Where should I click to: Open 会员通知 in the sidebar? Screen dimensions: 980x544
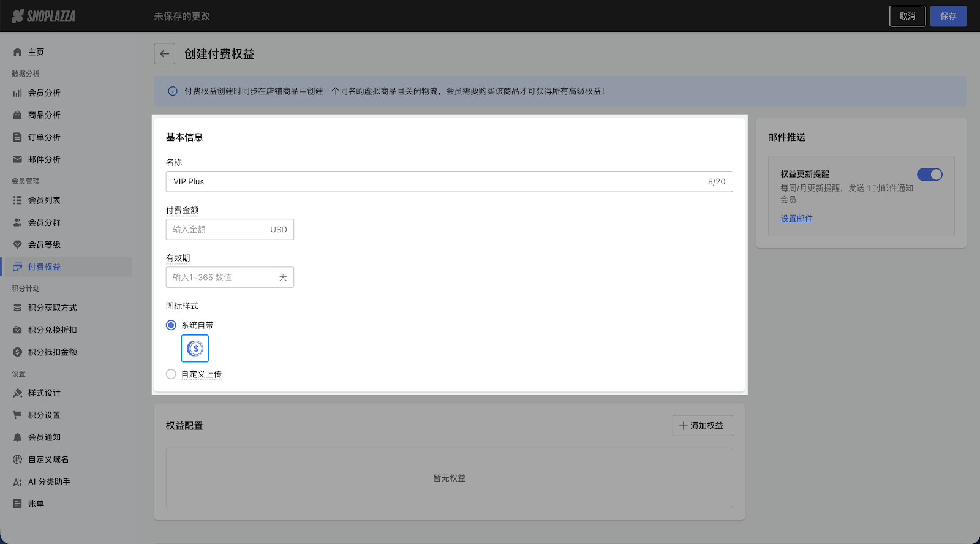pyautogui.click(x=44, y=437)
